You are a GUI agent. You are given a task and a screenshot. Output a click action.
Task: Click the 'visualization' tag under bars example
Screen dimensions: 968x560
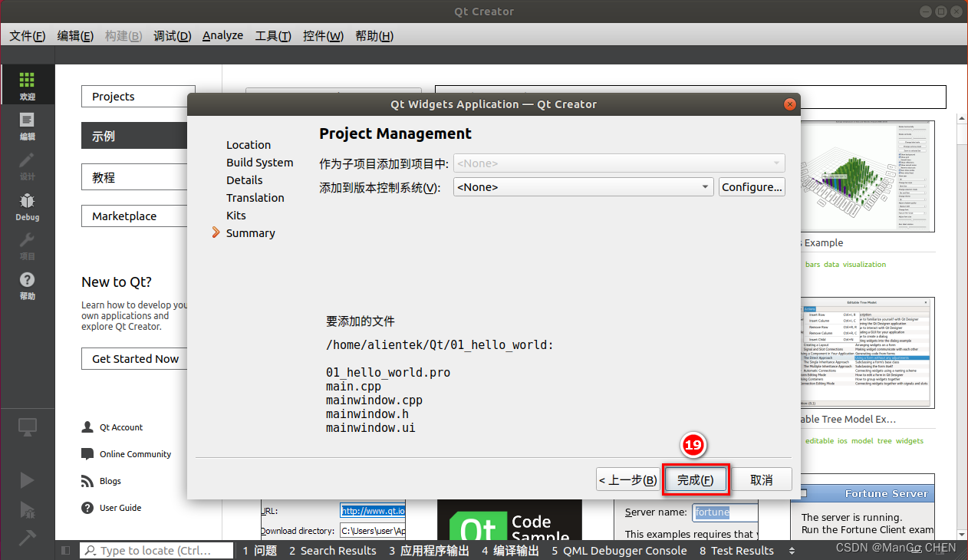click(864, 264)
